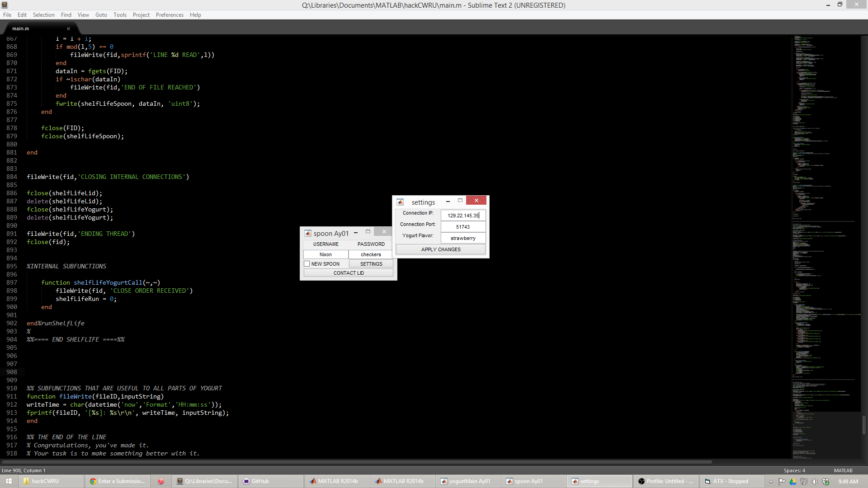Show hidden tray icons arrow

pyautogui.click(x=771, y=482)
